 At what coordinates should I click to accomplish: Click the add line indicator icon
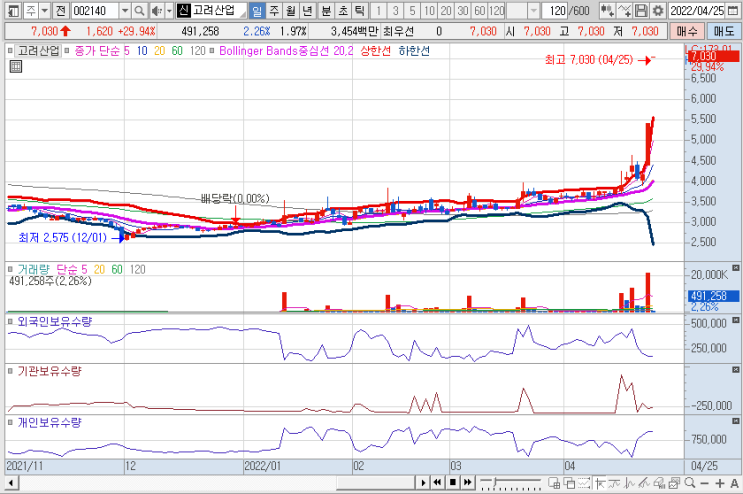coord(624,10)
